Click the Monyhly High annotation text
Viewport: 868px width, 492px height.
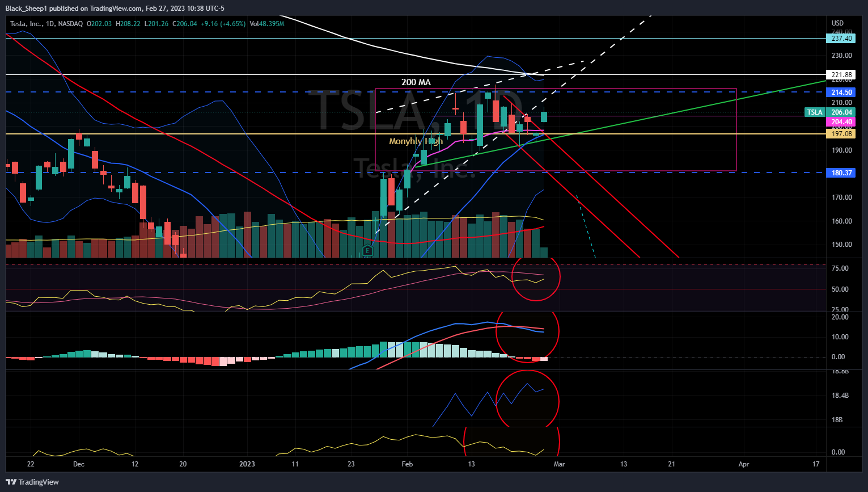click(x=416, y=141)
